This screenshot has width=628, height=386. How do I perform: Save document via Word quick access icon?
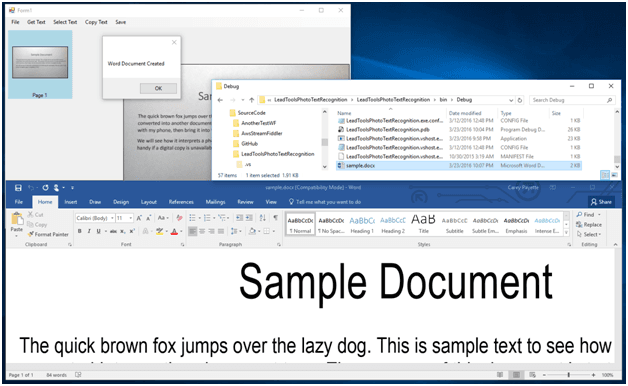click(18, 187)
